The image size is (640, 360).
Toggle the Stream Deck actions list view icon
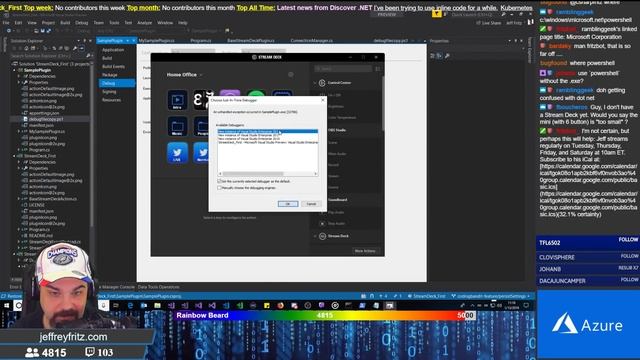pos(378,69)
